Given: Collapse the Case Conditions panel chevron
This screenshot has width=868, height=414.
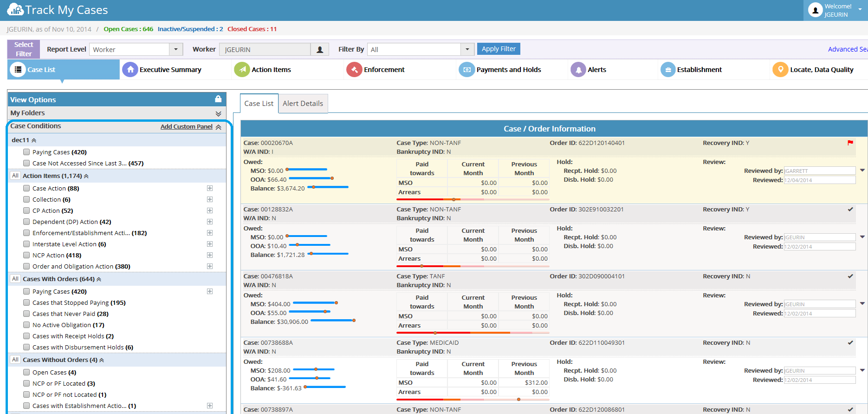Looking at the screenshot, I should (x=218, y=127).
